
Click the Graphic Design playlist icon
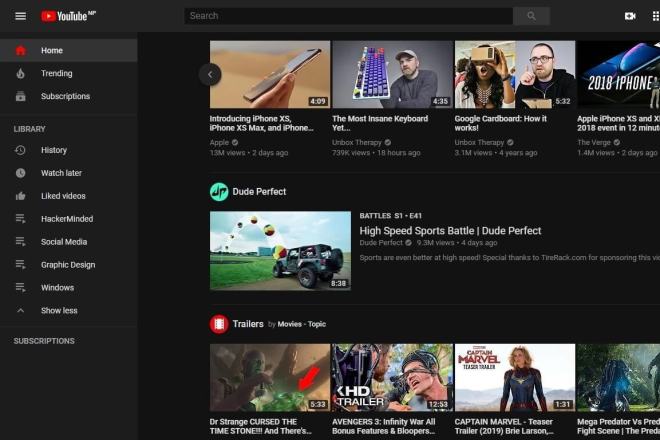pos(20,264)
